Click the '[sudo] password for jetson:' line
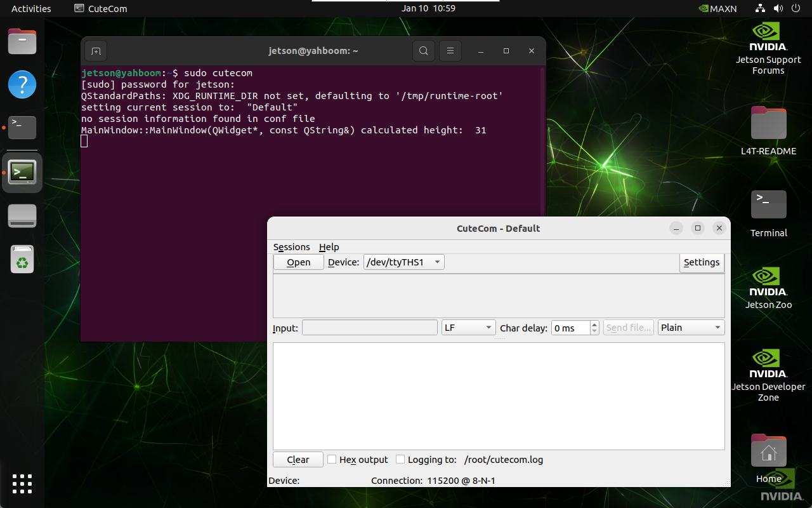This screenshot has height=508, width=812. click(158, 84)
